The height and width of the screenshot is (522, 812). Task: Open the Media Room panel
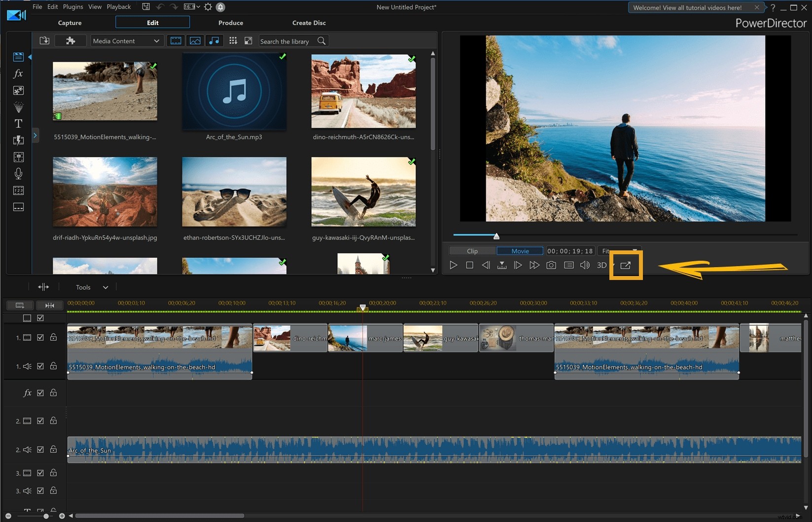pos(18,57)
